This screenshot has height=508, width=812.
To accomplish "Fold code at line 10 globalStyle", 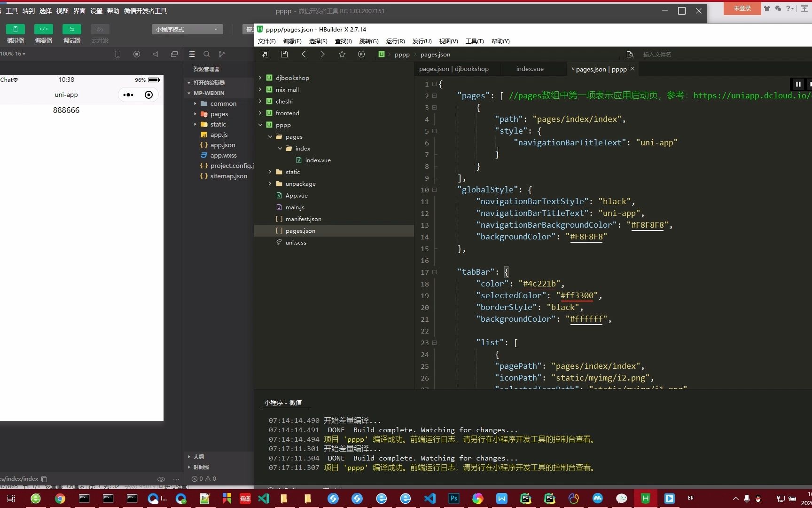I will (434, 190).
